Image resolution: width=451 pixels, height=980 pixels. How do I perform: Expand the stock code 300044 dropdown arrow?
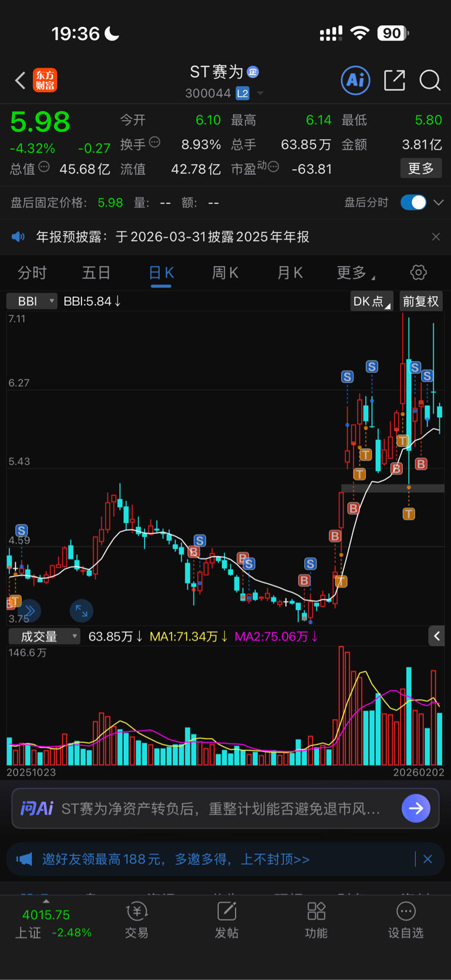pos(260,93)
